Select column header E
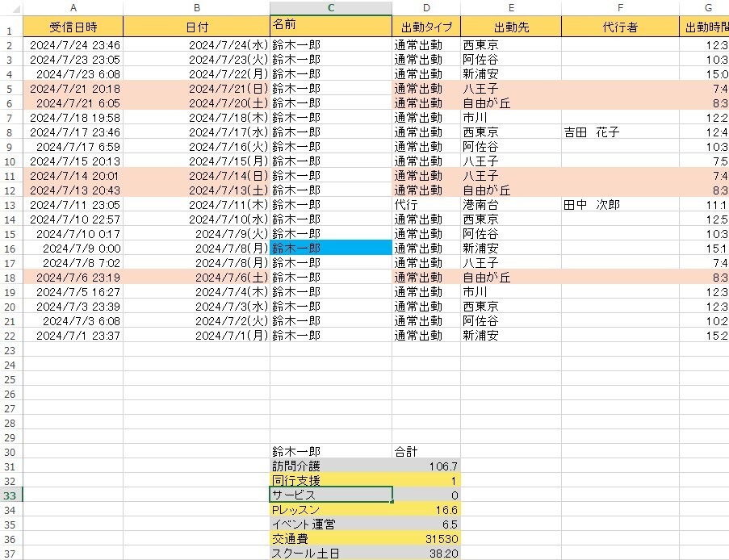The image size is (729, 560). (511, 7)
